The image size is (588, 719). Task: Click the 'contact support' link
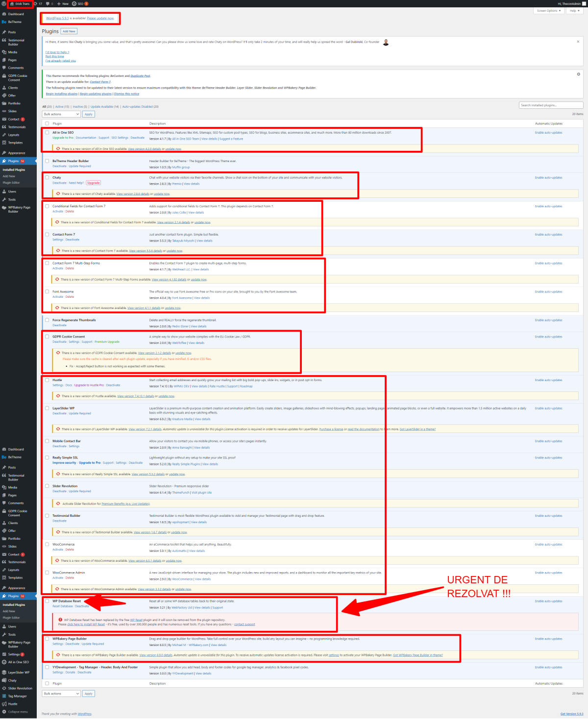pyautogui.click(x=245, y=624)
